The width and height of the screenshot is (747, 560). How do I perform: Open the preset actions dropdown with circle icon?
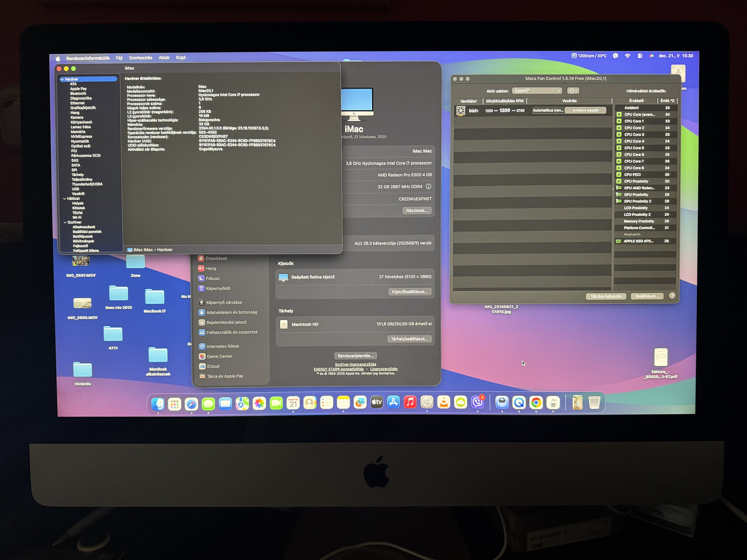(x=573, y=91)
